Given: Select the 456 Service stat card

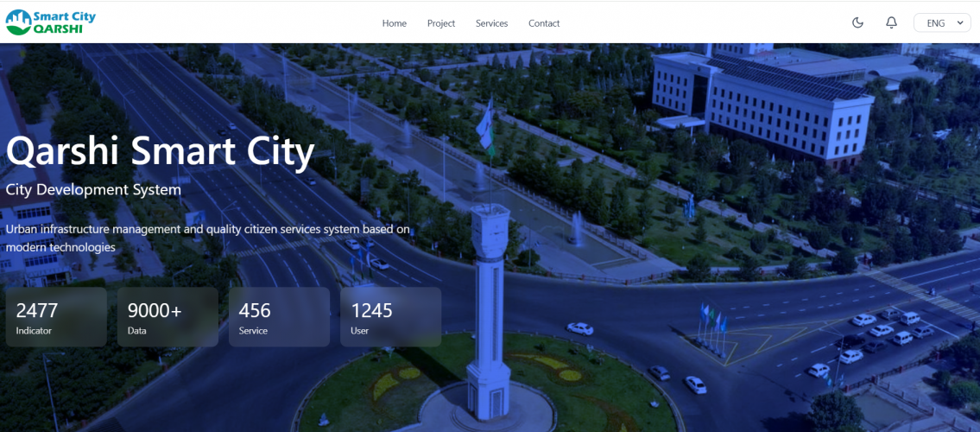Looking at the screenshot, I should coord(280,317).
